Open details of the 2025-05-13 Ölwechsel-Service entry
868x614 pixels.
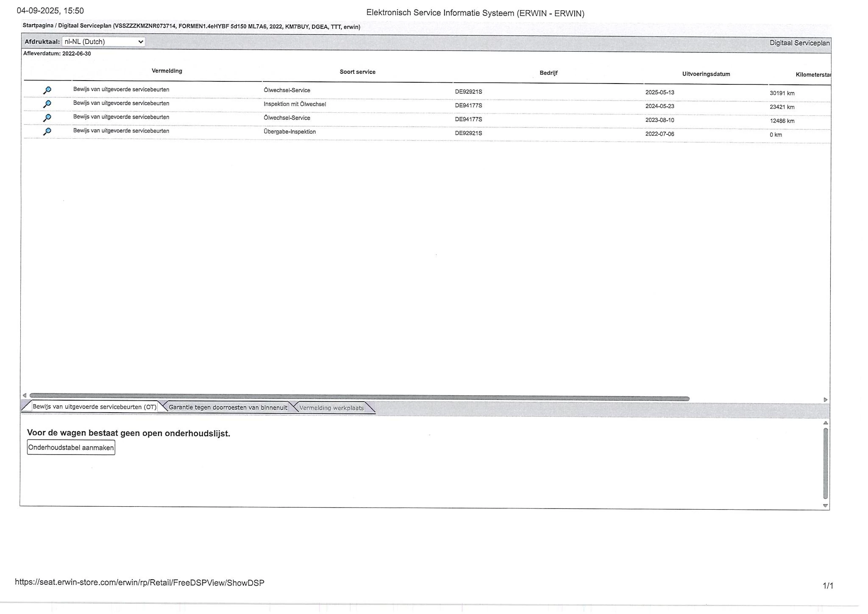click(47, 90)
